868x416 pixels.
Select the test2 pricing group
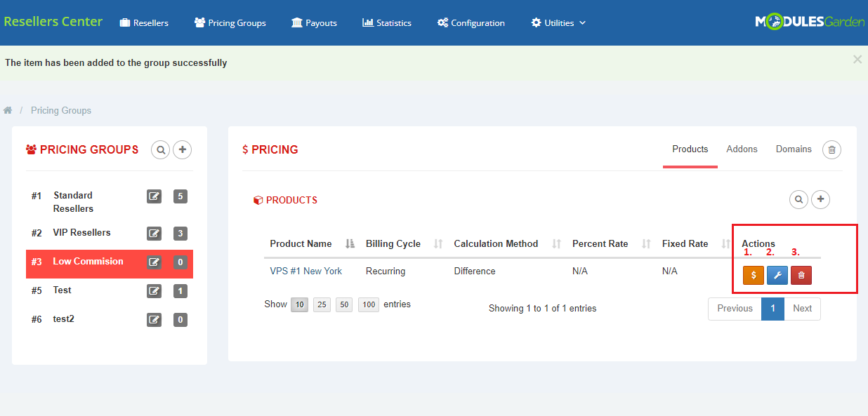(63, 318)
